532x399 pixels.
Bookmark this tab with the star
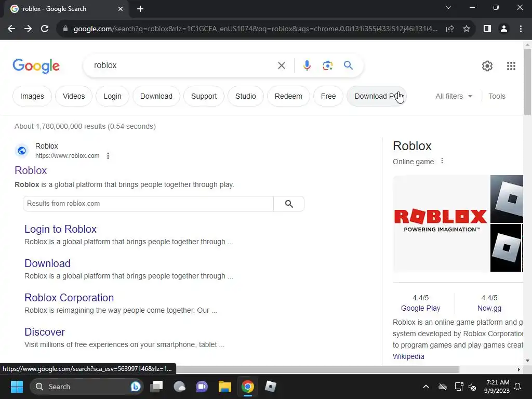(x=467, y=29)
